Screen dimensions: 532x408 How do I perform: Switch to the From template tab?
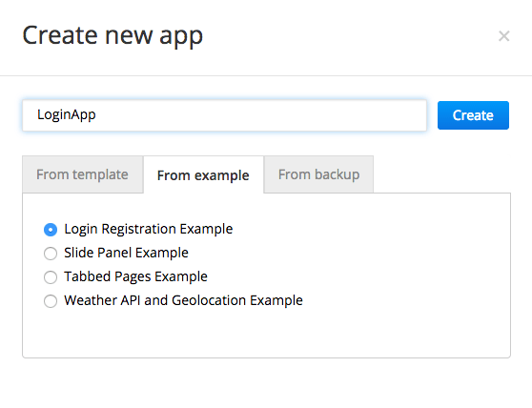coord(82,174)
